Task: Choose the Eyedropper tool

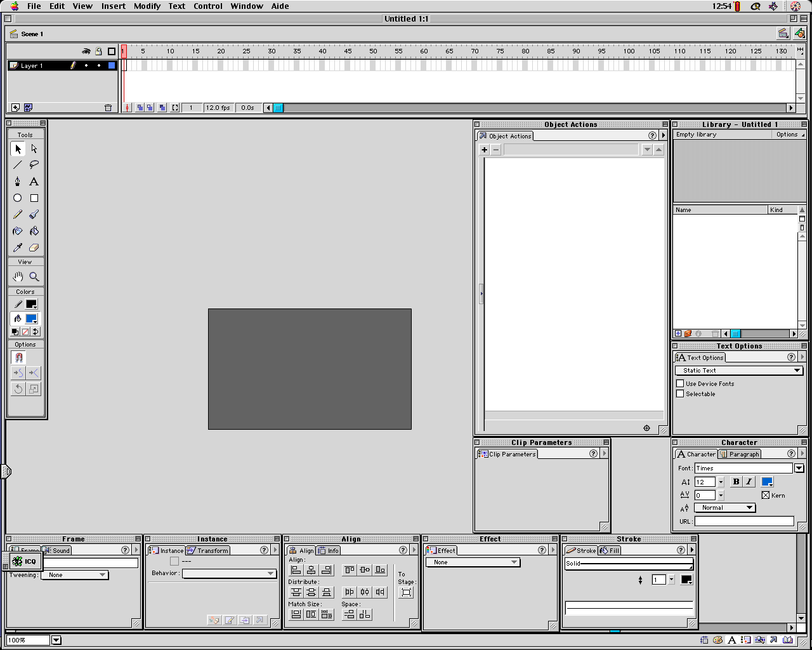Action: [18, 248]
